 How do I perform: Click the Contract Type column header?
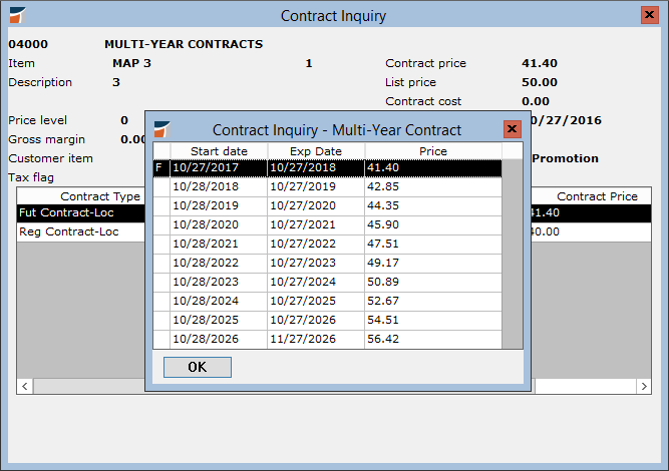click(100, 196)
